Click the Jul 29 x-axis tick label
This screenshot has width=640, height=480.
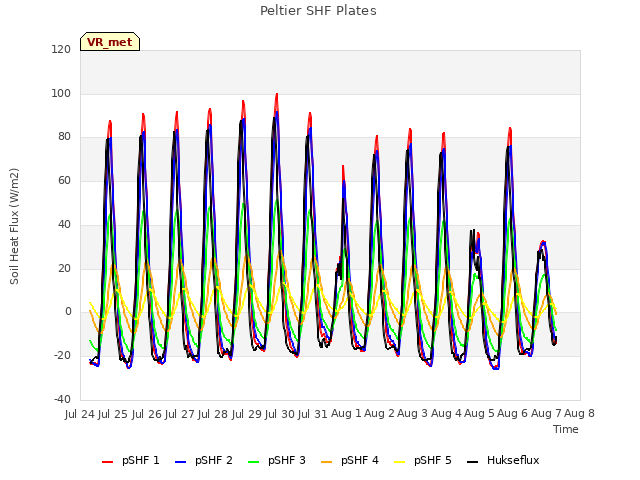click(247, 414)
